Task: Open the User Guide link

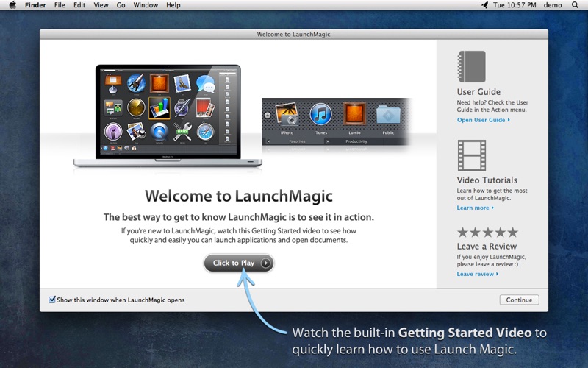Action: click(483, 120)
